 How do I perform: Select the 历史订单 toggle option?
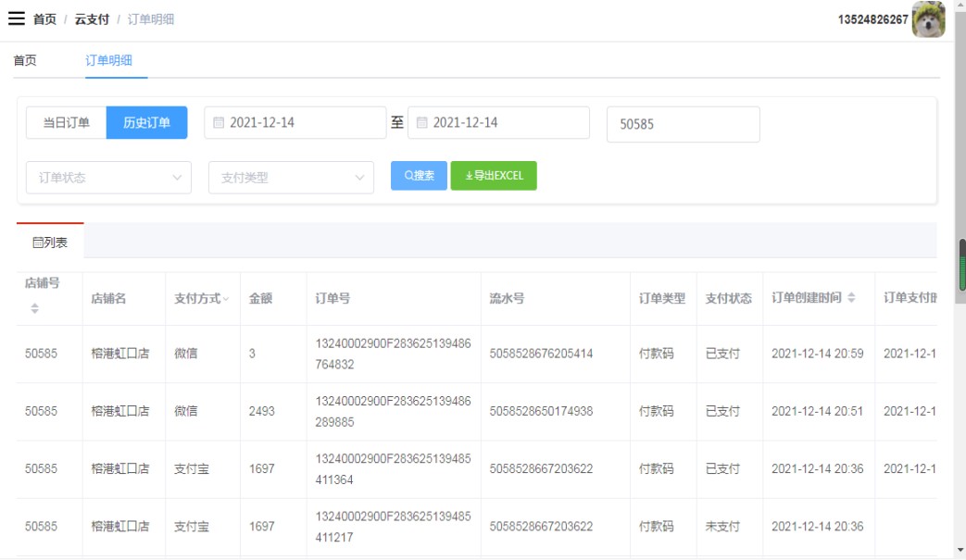tap(146, 122)
